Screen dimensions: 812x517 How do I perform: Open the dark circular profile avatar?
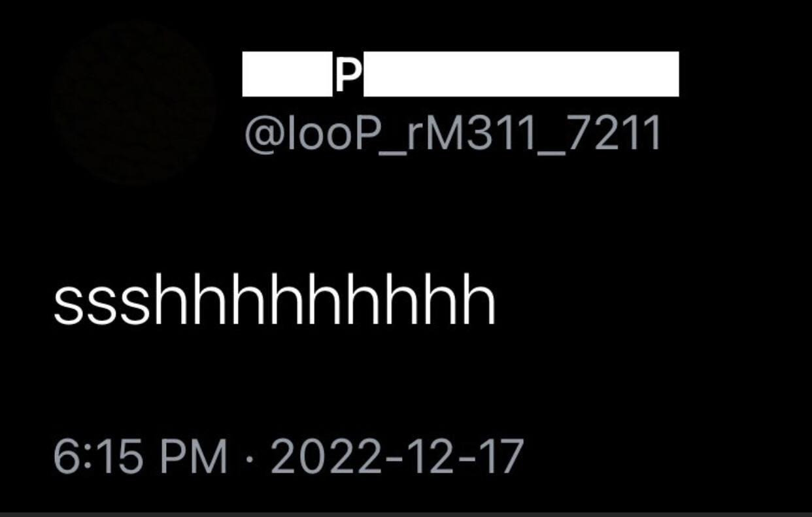[134, 103]
